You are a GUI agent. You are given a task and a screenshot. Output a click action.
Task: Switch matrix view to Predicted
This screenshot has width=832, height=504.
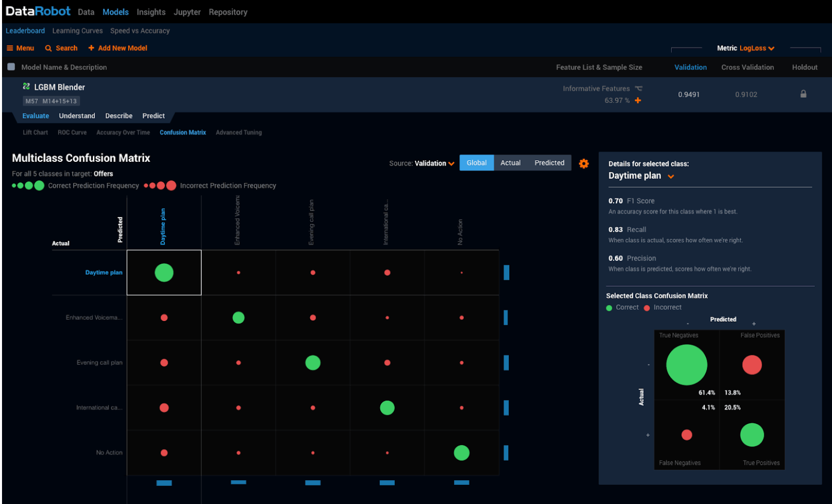coord(549,163)
